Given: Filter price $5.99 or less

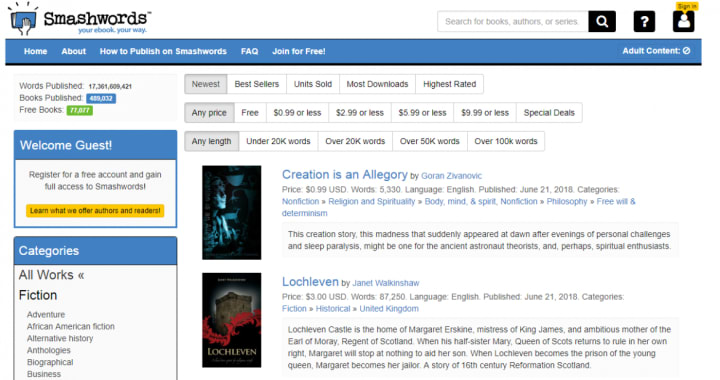Looking at the screenshot, I should tap(422, 112).
